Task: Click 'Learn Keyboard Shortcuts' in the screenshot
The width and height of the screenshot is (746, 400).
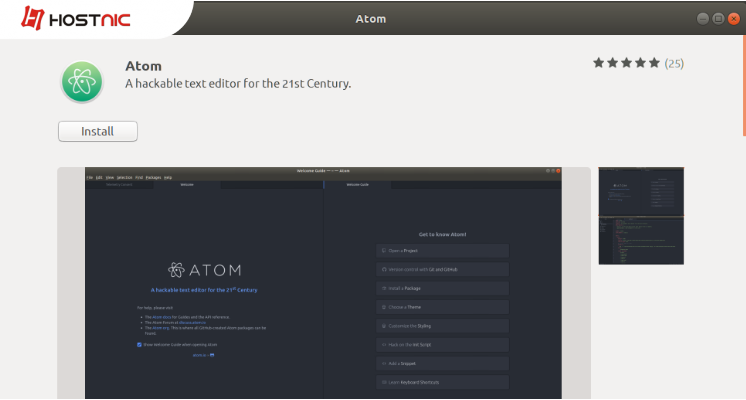Action: click(442, 382)
